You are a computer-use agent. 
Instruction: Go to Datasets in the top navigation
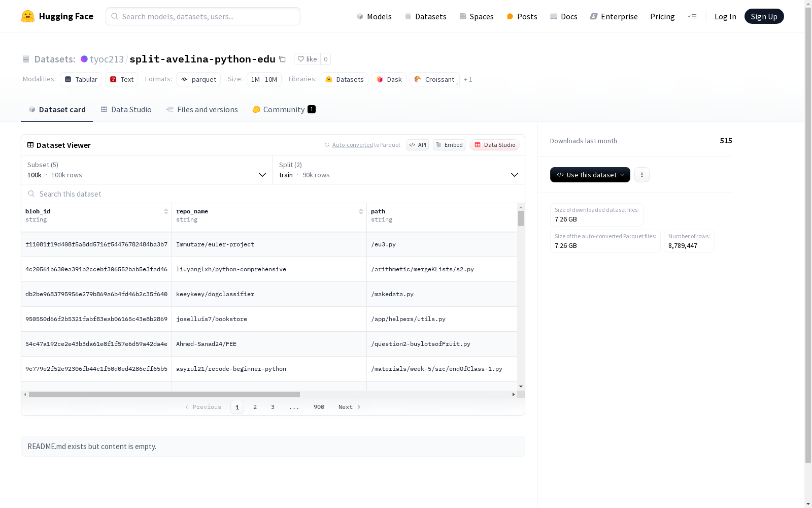tap(425, 16)
